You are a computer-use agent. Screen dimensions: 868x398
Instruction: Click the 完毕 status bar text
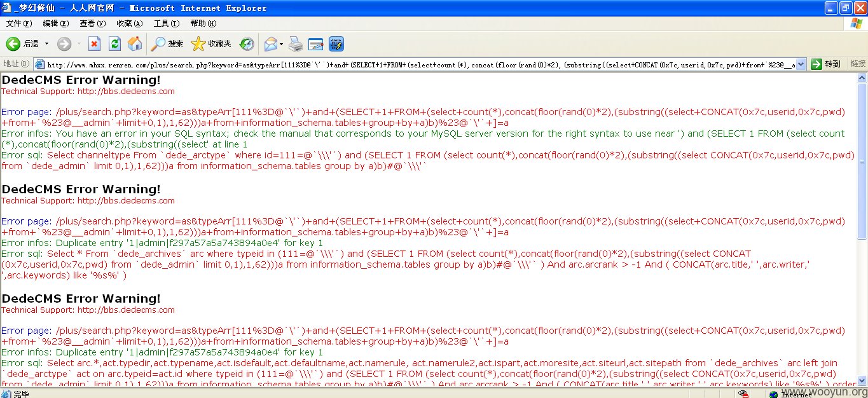tap(21, 394)
